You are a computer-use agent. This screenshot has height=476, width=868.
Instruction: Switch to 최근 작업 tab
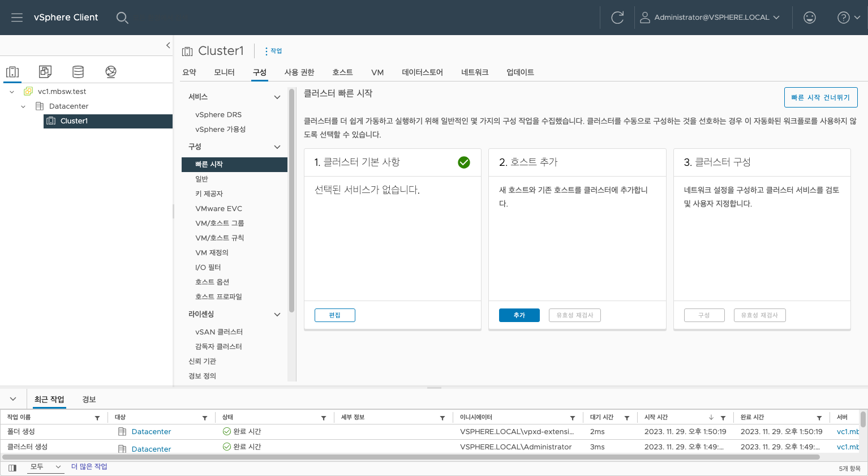point(49,399)
